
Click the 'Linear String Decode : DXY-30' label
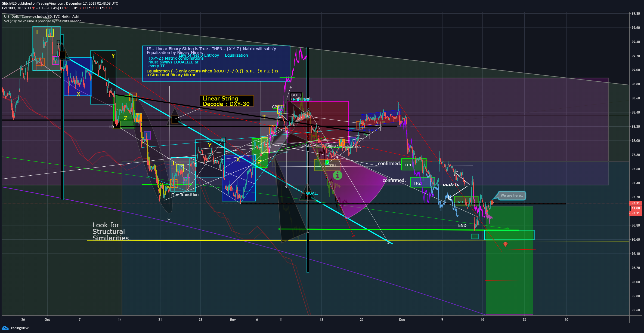227,101
